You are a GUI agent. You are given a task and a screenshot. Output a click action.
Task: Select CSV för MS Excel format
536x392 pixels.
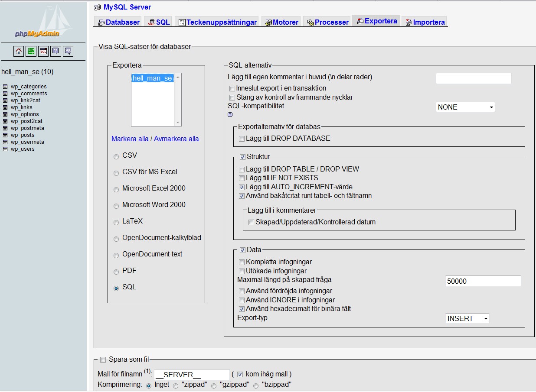point(116,173)
